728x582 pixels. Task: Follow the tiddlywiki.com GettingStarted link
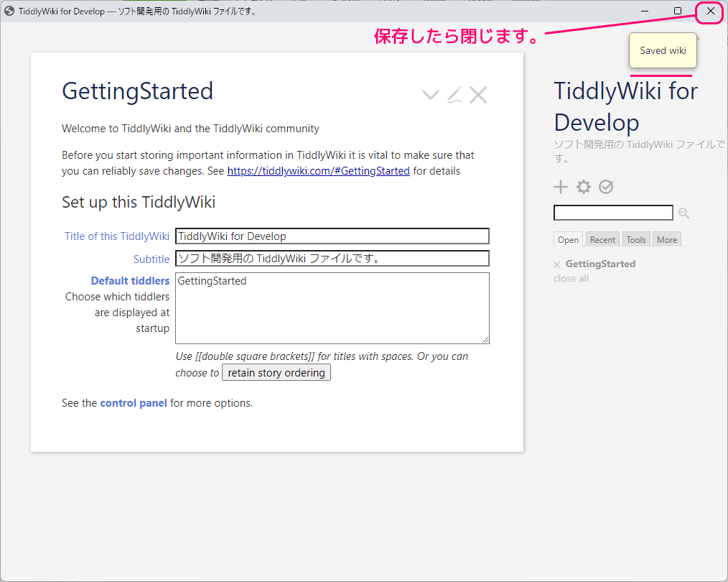coord(318,170)
